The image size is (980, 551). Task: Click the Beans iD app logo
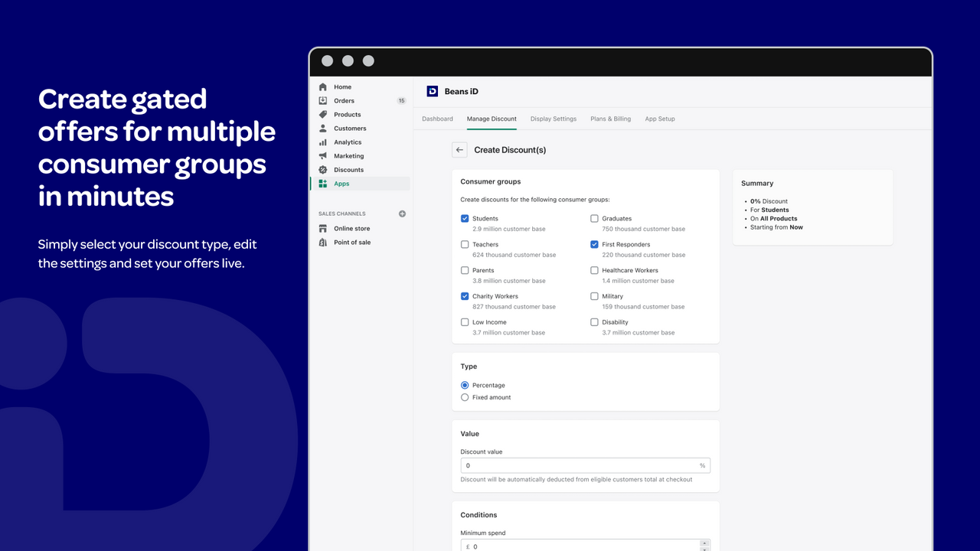coord(433,91)
